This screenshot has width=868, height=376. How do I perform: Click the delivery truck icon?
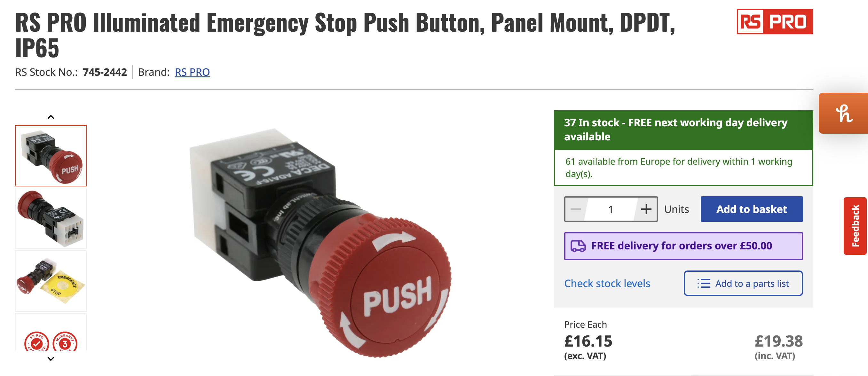point(578,246)
